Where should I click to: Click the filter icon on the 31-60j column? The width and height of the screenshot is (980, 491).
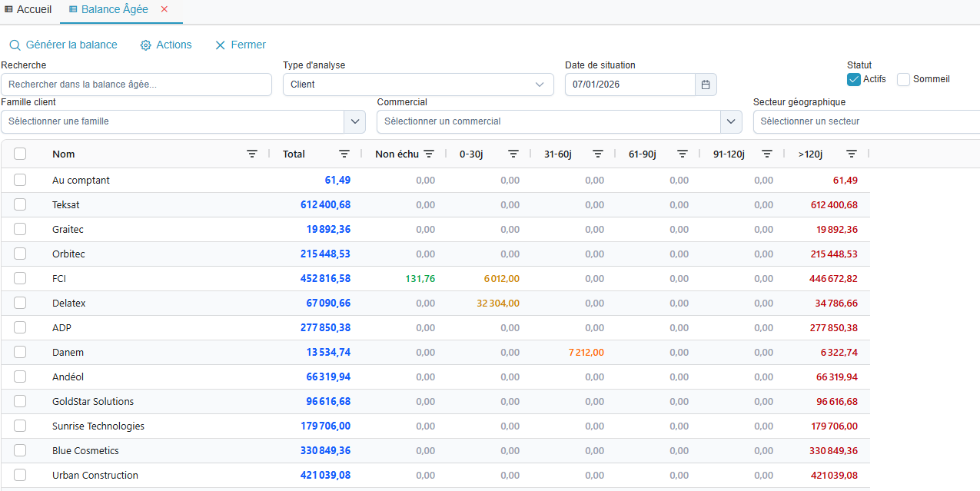tap(598, 154)
